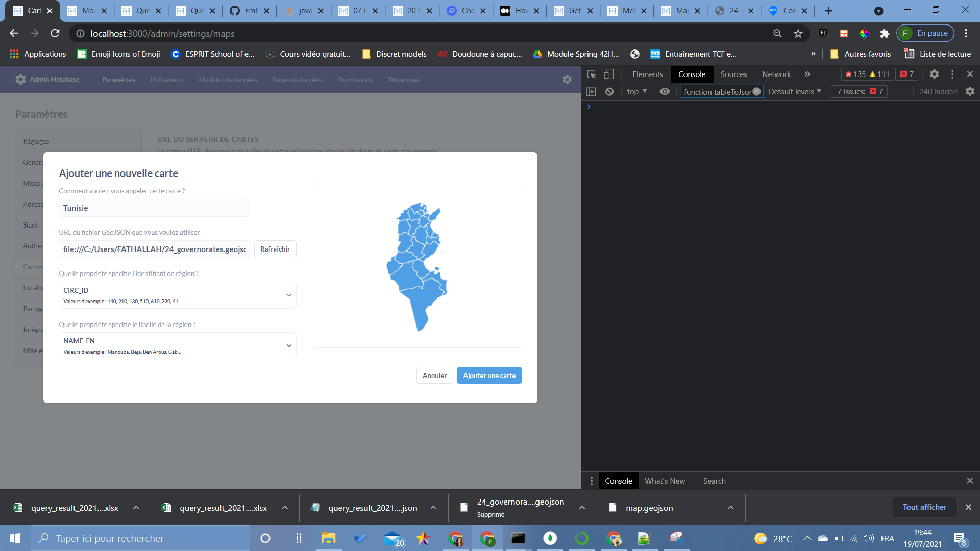This screenshot has width=980, height=551.
Task: Create a live expression with the eye icon
Action: tap(665, 92)
